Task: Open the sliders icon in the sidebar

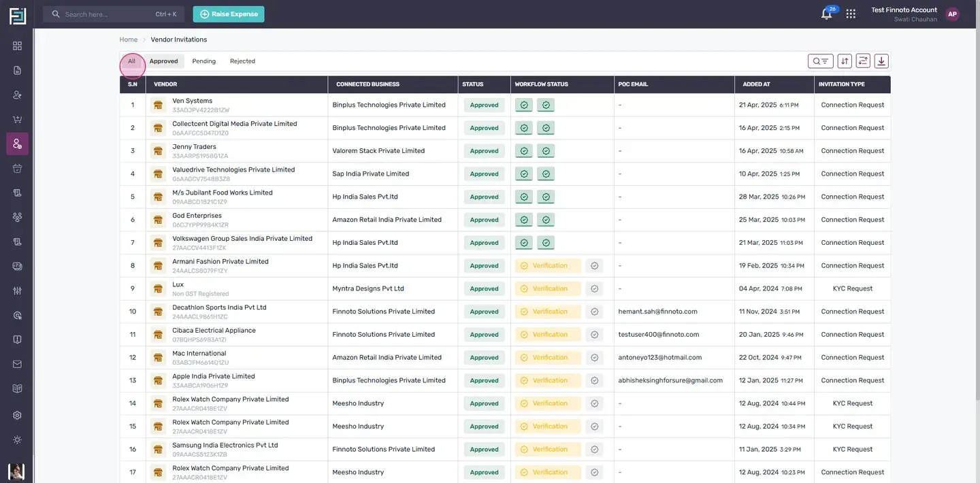Action: pos(17,290)
